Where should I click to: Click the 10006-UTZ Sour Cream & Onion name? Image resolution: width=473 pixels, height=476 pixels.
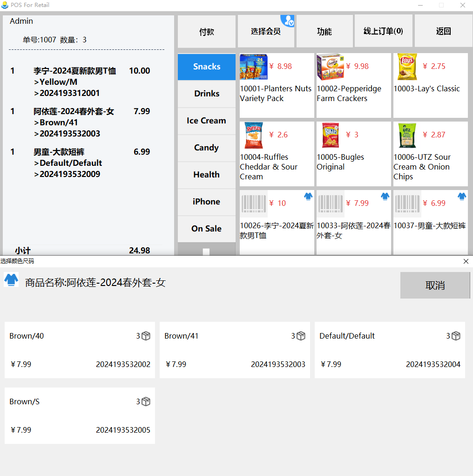422,167
